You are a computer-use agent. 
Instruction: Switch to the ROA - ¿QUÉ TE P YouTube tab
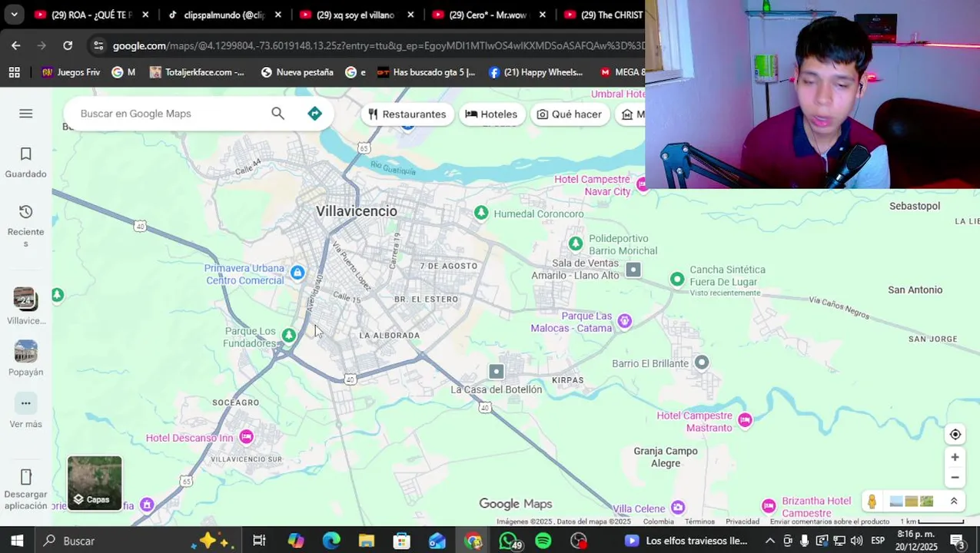click(91, 15)
